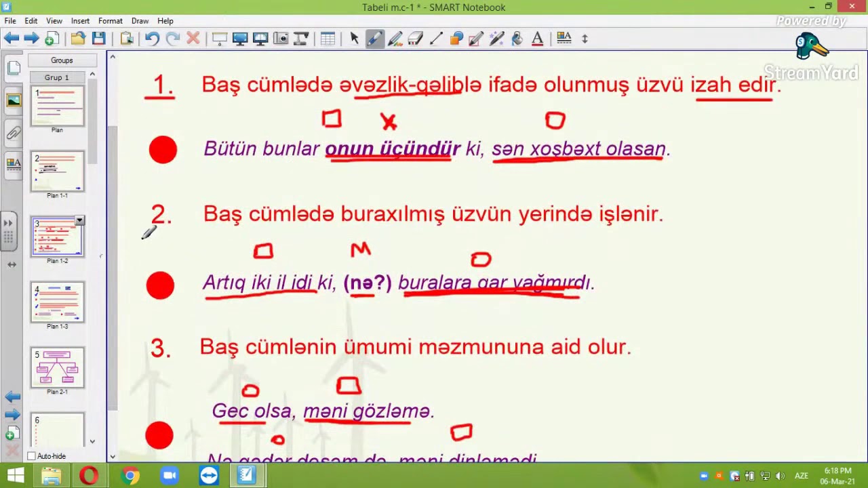Save the Notebook file
Screen dimensions: 868x488
(98, 39)
